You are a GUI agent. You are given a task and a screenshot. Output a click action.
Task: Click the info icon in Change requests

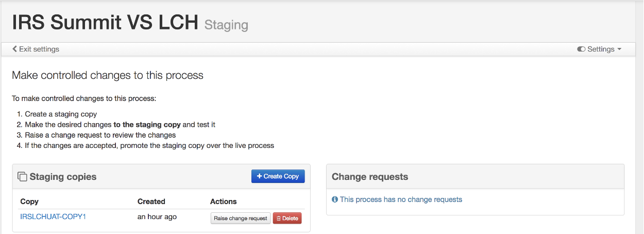[x=335, y=199]
